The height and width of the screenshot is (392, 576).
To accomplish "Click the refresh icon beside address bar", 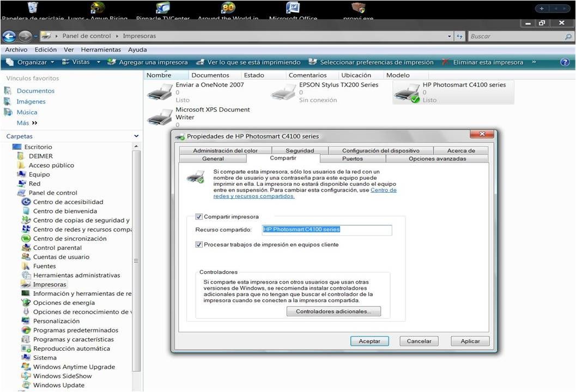I will [459, 36].
